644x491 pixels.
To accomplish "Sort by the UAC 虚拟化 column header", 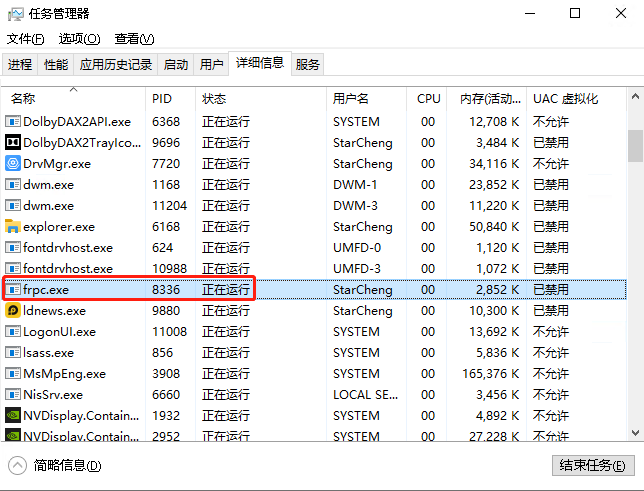I will point(577,99).
